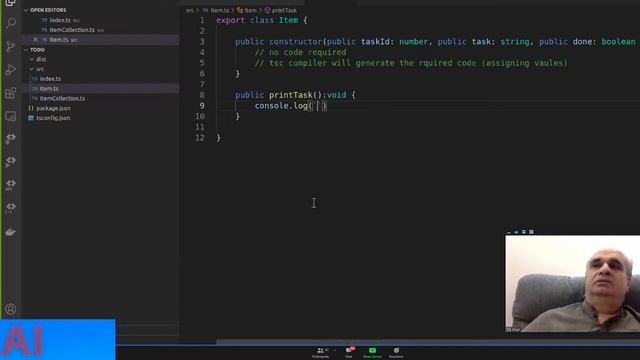Open the Accounts menu icon

[11, 309]
